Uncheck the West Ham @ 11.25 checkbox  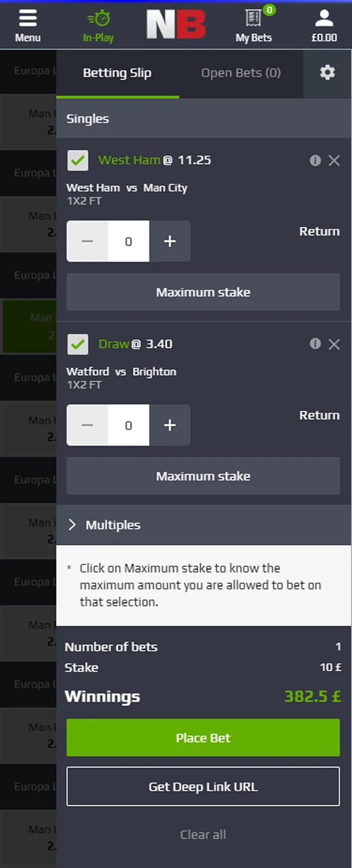pos(78,161)
